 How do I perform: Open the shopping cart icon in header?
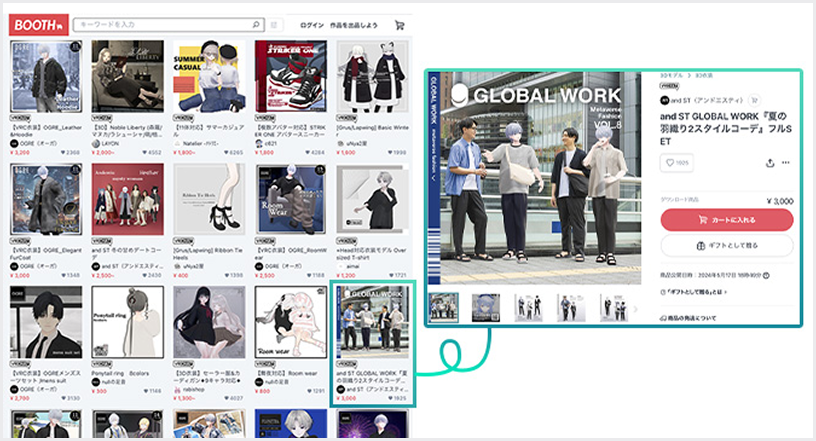(x=400, y=25)
